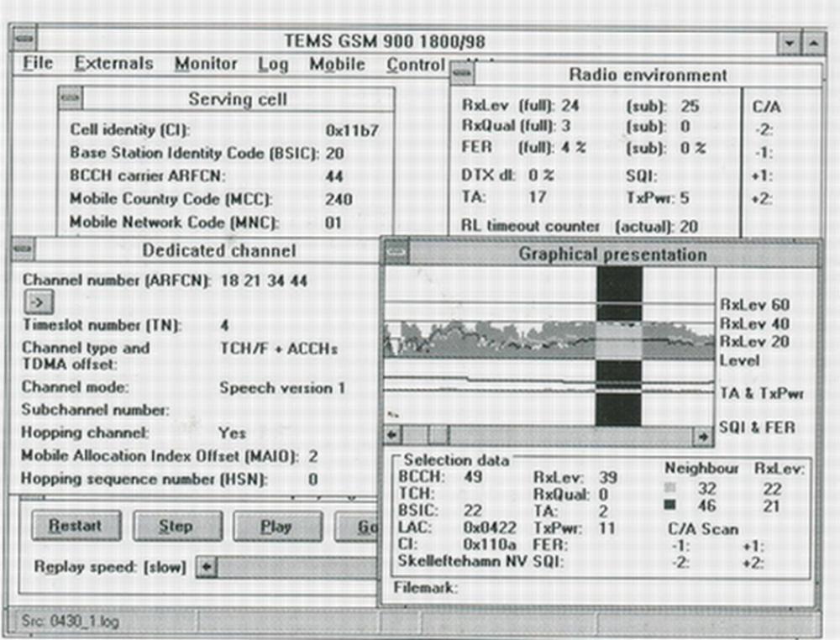
Task: Click the arrow button under Channel number (ARFCN)
Action: point(39,302)
